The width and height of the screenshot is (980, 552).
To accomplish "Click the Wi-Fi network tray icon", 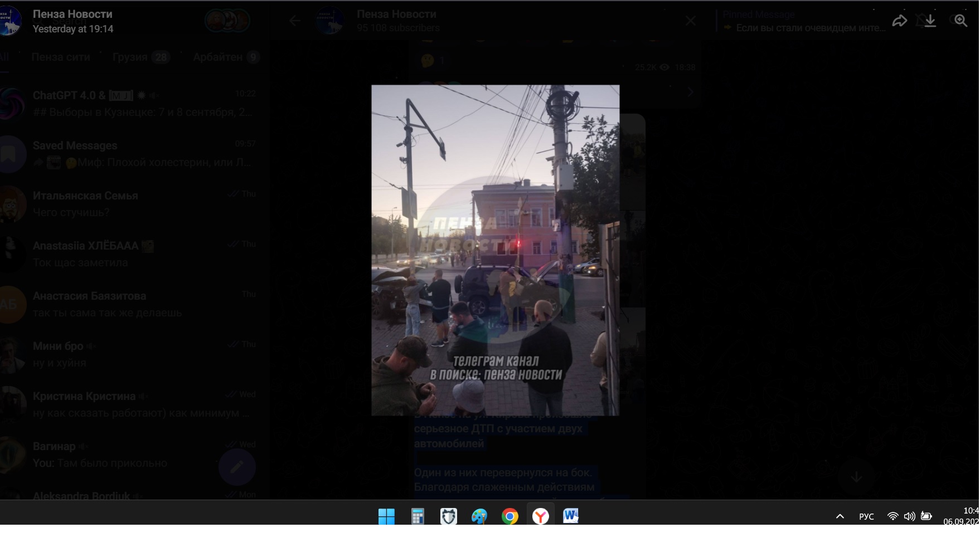I will [x=892, y=516].
